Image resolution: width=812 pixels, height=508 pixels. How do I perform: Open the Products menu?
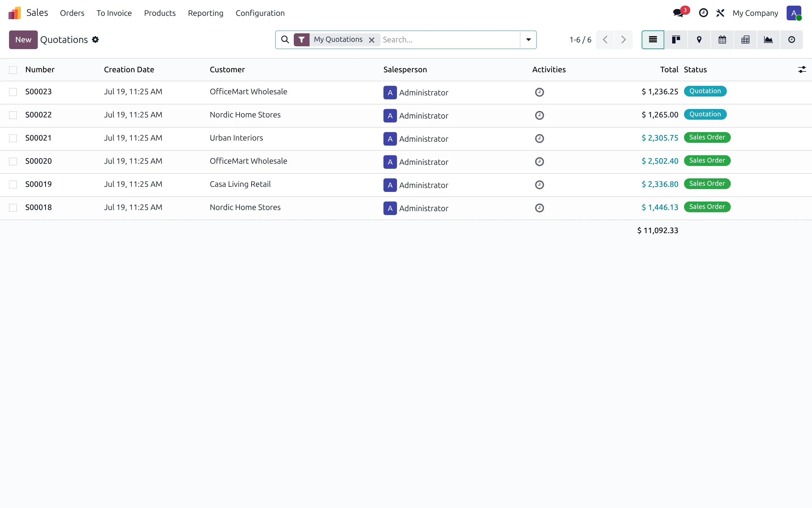click(160, 13)
